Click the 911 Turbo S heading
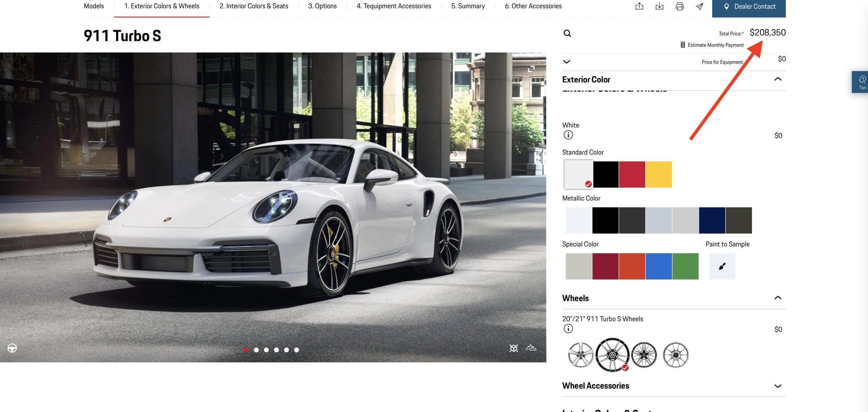The height and width of the screenshot is (412, 868). (122, 36)
